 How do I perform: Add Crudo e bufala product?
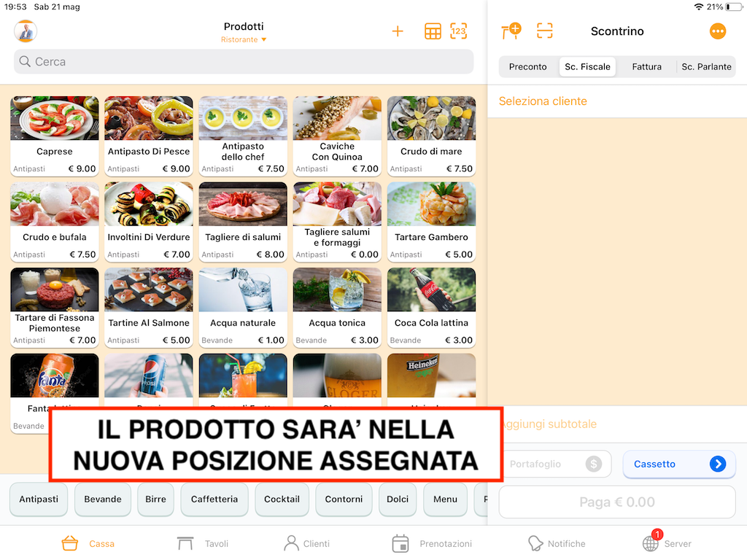[x=54, y=222]
